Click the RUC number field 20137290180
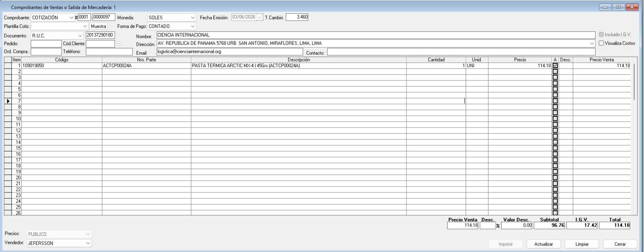This screenshot has width=644, height=252. pos(100,35)
